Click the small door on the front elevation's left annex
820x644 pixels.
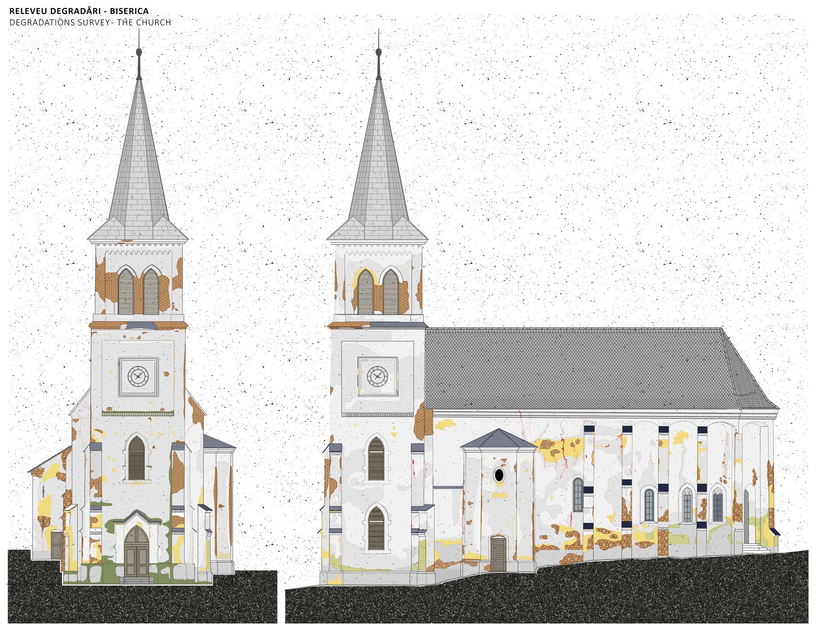pyautogui.click(x=56, y=545)
